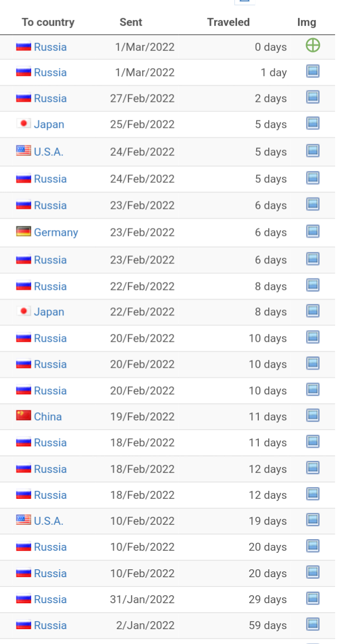Sort by the To country column header
Viewport: 351px width, 644px height.
48,22
